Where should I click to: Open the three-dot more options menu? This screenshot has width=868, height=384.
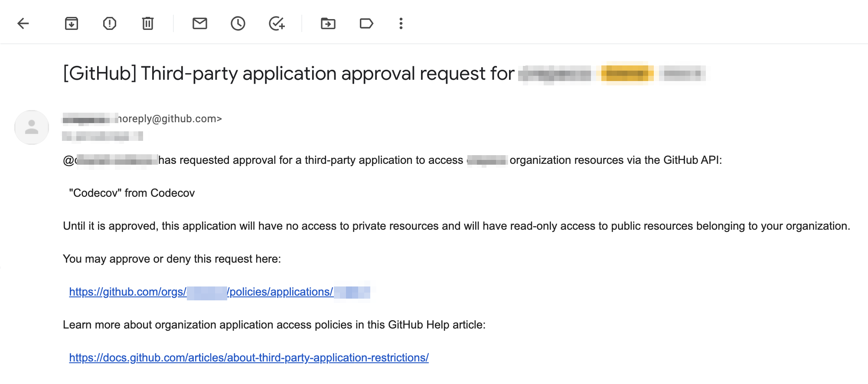click(401, 23)
